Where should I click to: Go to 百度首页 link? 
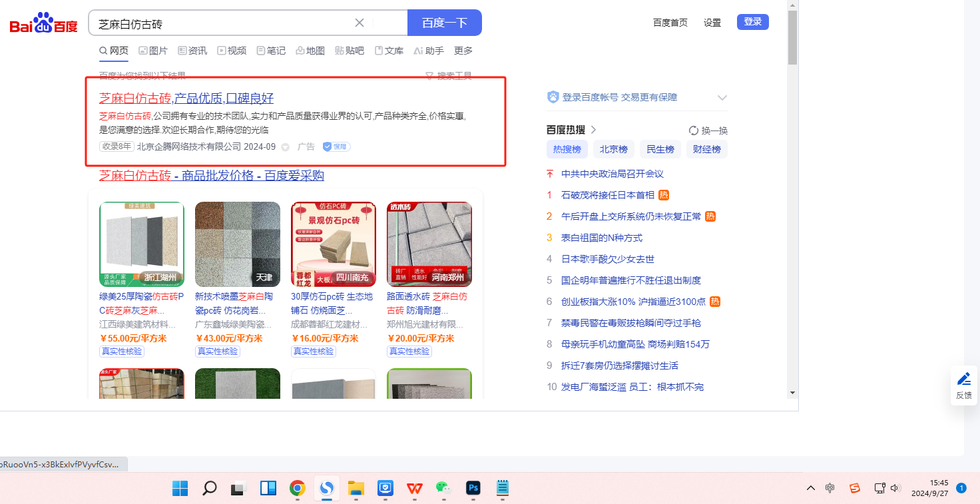670,23
